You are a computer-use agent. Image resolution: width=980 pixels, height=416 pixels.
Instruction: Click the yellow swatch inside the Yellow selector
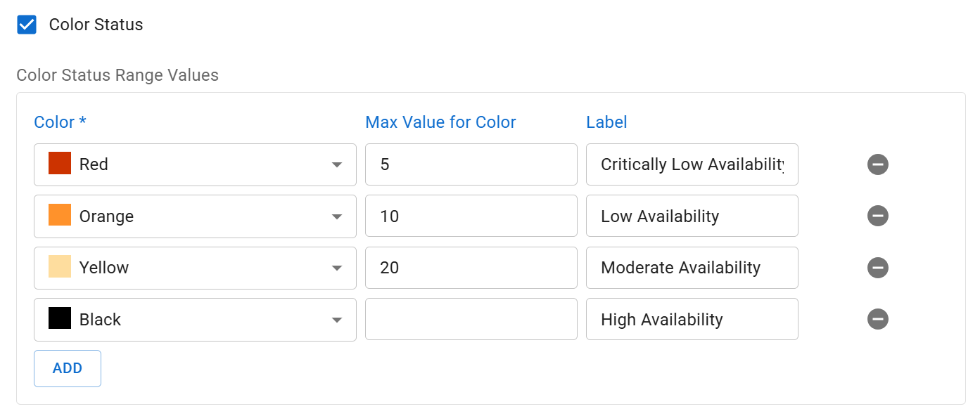coord(57,268)
